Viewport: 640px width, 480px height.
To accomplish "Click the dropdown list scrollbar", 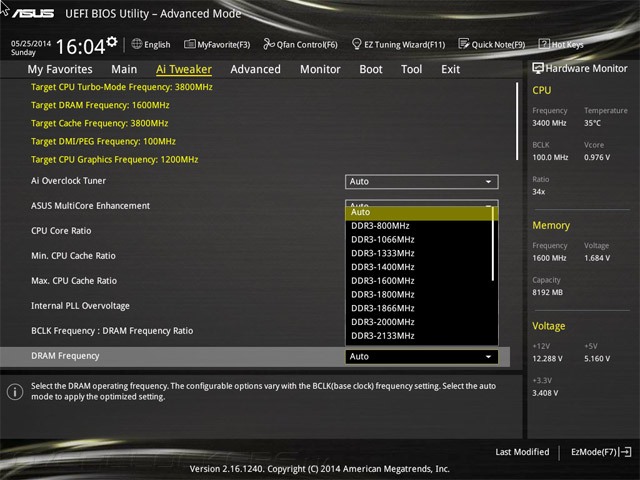I will click(x=493, y=244).
